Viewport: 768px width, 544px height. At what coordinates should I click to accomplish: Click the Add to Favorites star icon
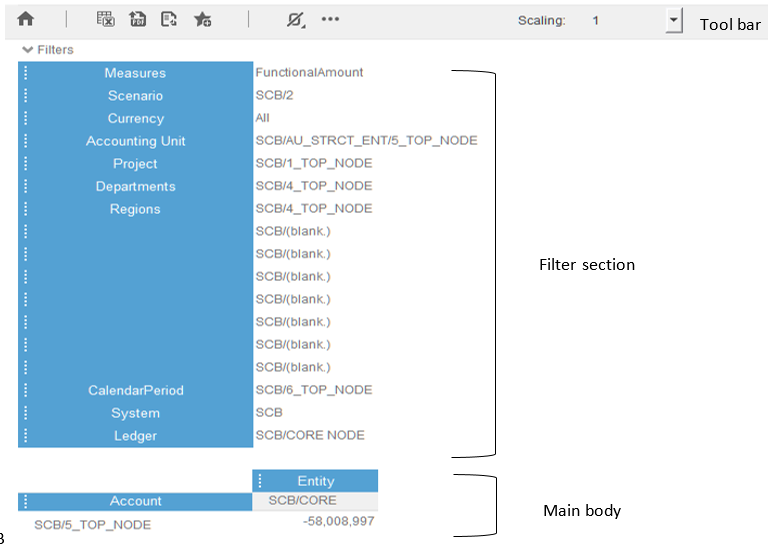[202, 19]
